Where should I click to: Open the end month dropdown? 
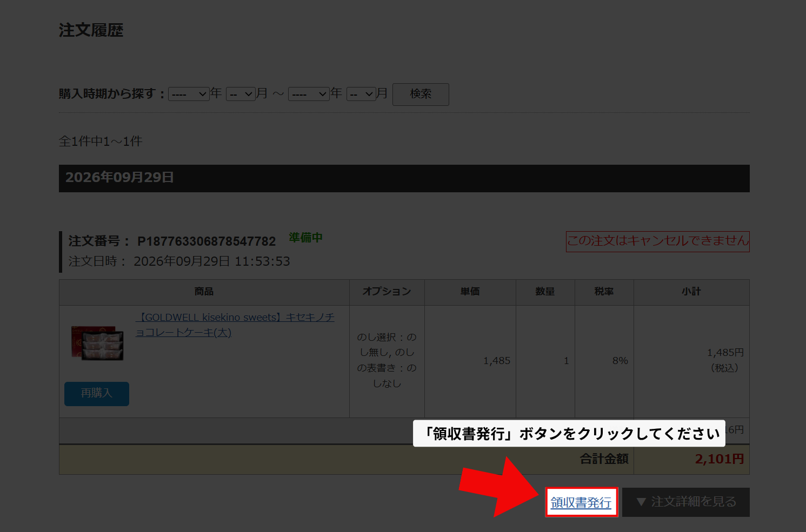tap(361, 94)
